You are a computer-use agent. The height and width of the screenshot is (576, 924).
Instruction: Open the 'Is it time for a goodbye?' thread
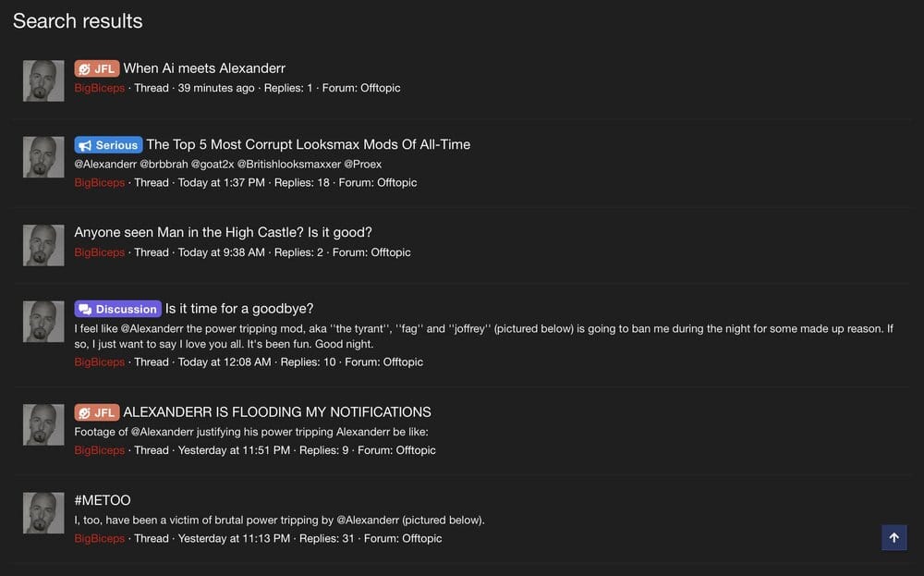click(239, 309)
